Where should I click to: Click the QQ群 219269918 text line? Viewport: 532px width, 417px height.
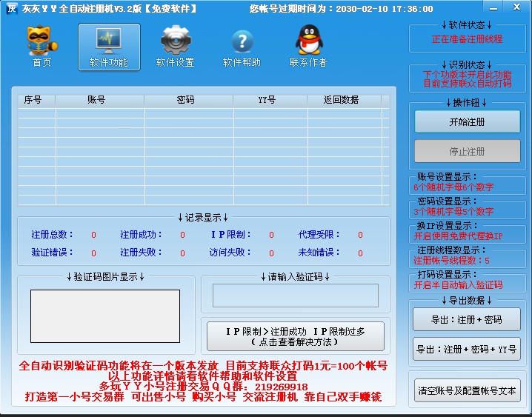point(203,387)
